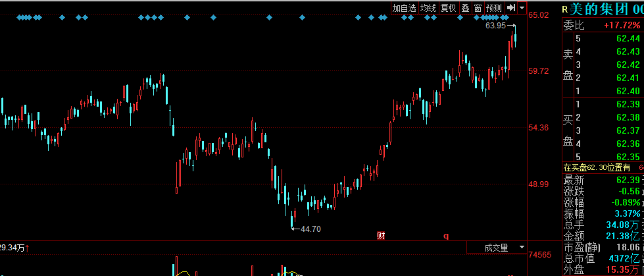
Task: Click the 外盘 15.35万 value
Action: click(623, 270)
